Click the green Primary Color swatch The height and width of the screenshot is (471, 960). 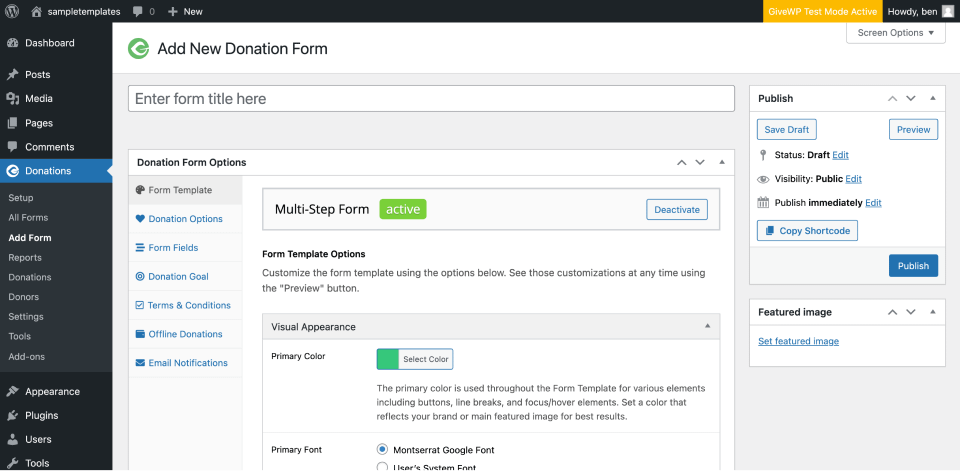tap(387, 359)
